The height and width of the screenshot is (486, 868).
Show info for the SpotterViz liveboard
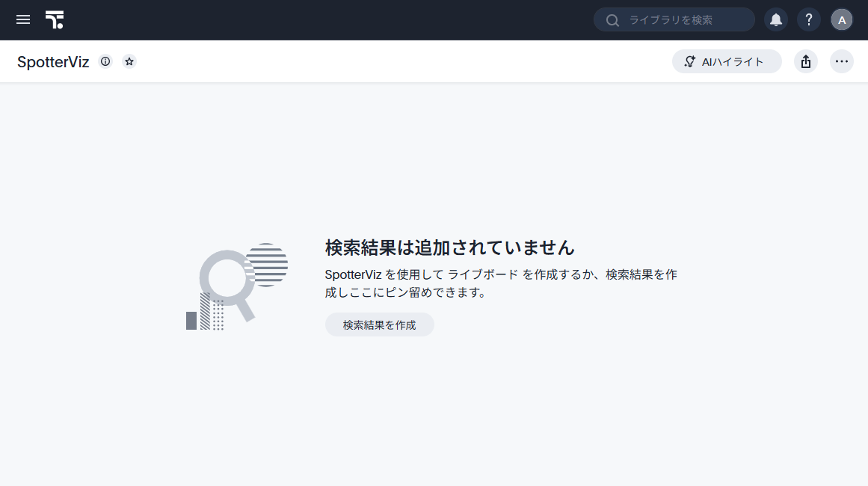[x=105, y=61]
